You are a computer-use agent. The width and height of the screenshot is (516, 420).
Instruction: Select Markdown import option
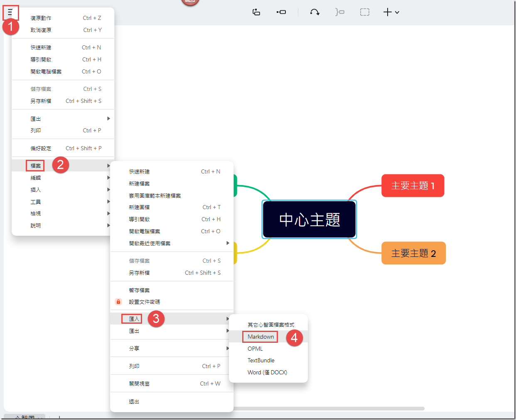[268, 337]
